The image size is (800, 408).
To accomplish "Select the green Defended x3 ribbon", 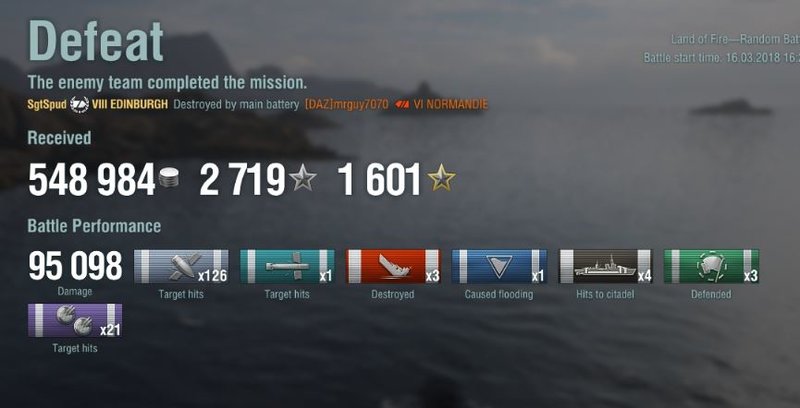I will (711, 266).
